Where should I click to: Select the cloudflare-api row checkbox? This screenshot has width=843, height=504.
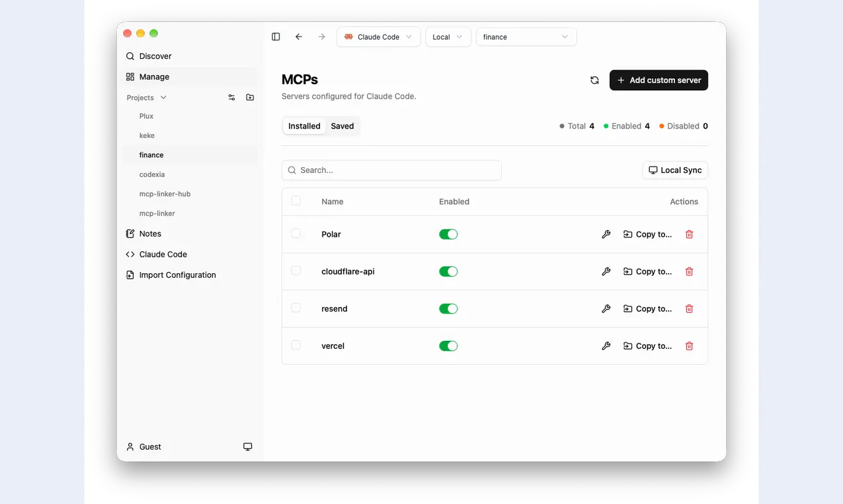click(x=296, y=271)
